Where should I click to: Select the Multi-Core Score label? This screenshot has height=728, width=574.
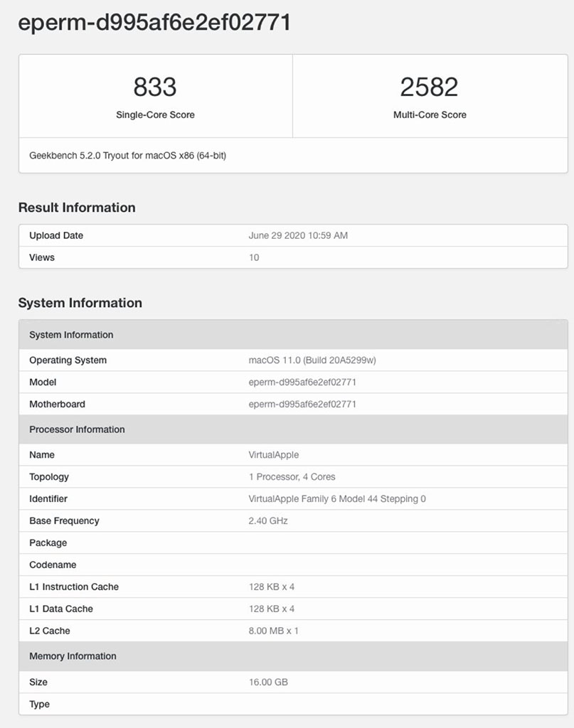pos(430,114)
